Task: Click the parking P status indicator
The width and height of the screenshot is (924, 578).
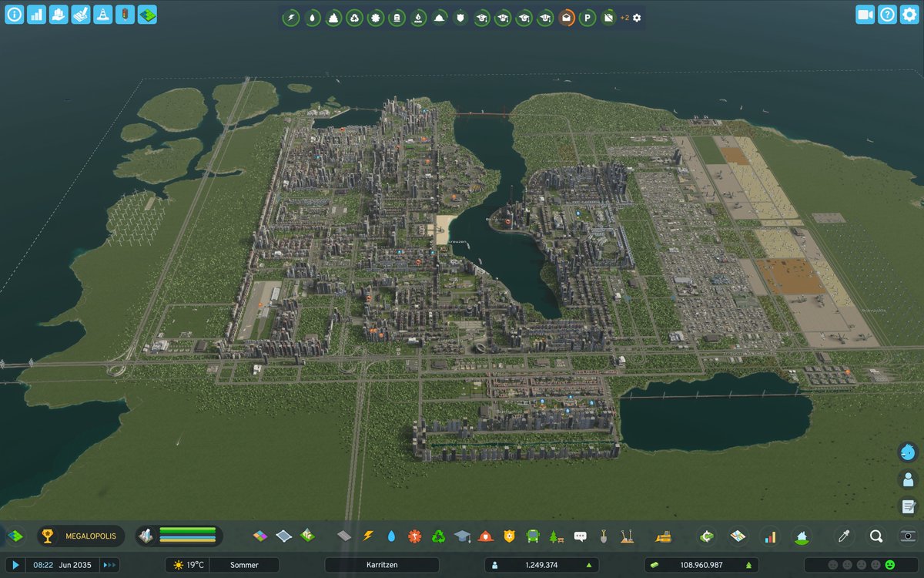Action: click(588, 18)
